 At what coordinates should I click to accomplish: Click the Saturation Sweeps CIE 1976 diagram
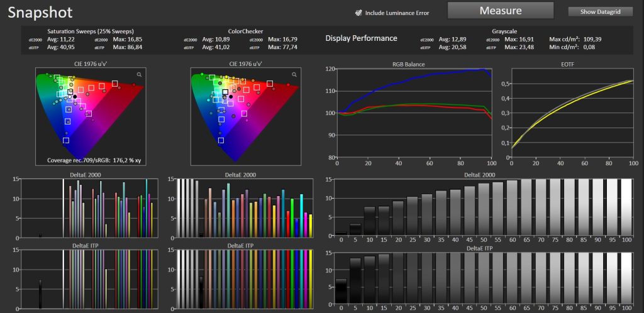(x=89, y=116)
